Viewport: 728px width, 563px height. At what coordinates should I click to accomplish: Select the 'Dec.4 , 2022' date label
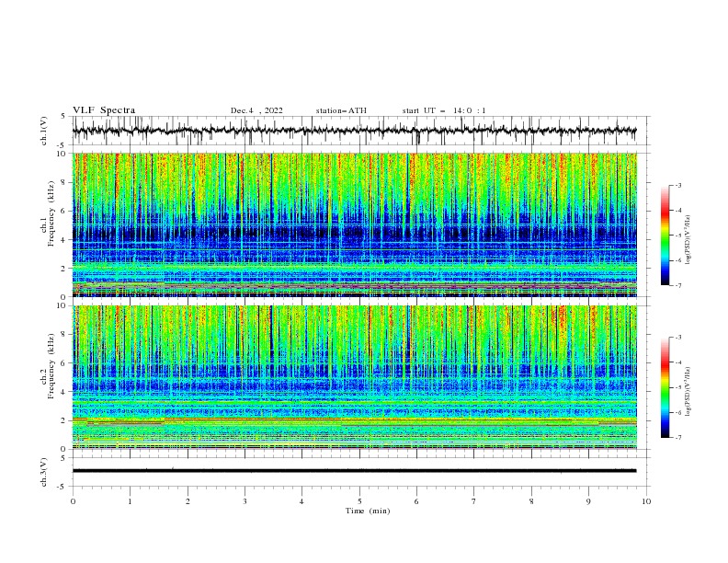point(256,110)
